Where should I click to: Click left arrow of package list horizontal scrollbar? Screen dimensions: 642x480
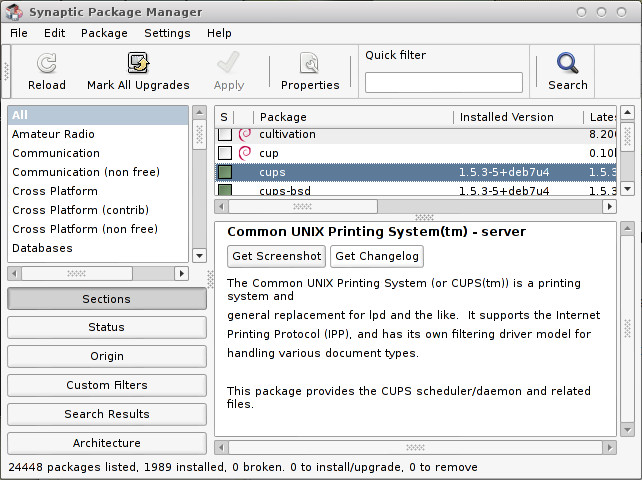222,206
